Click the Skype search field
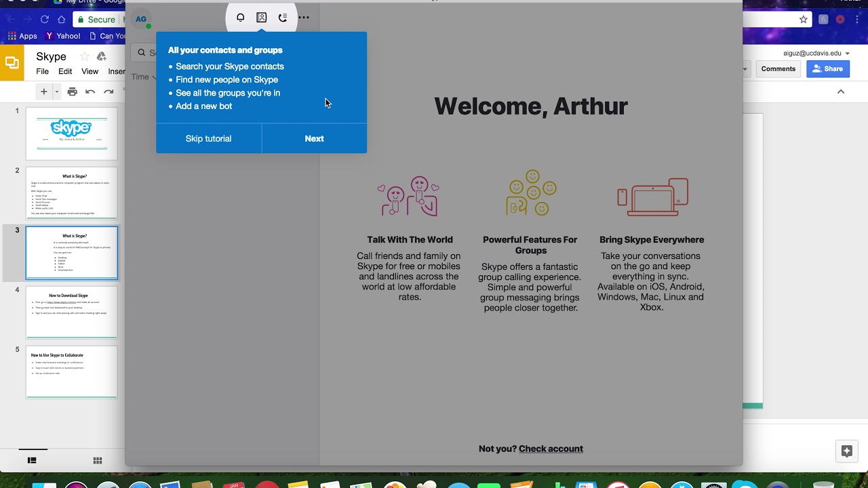 [x=143, y=52]
